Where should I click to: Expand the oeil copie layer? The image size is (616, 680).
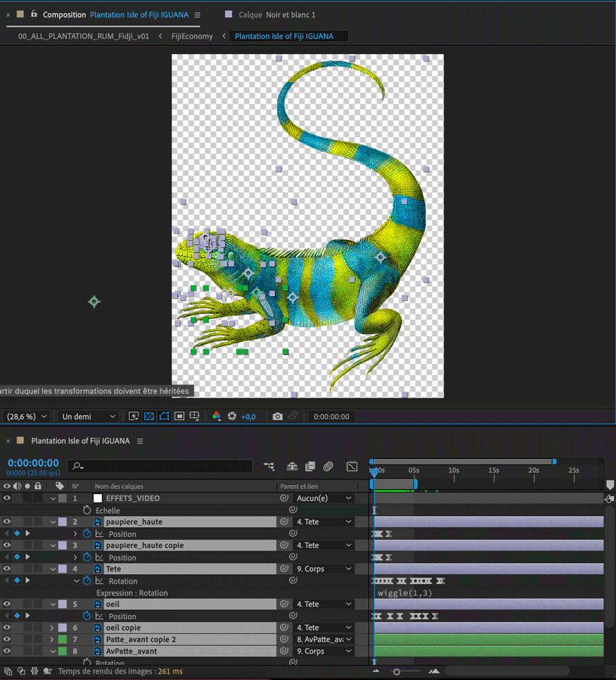tap(52, 627)
